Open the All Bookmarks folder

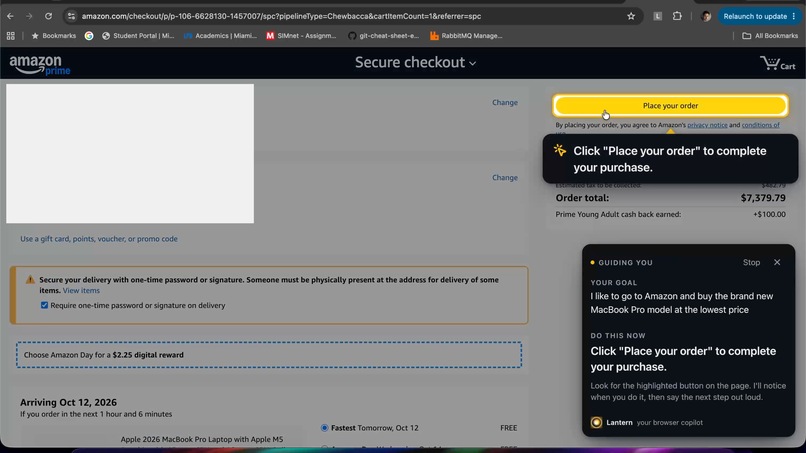[x=770, y=36]
